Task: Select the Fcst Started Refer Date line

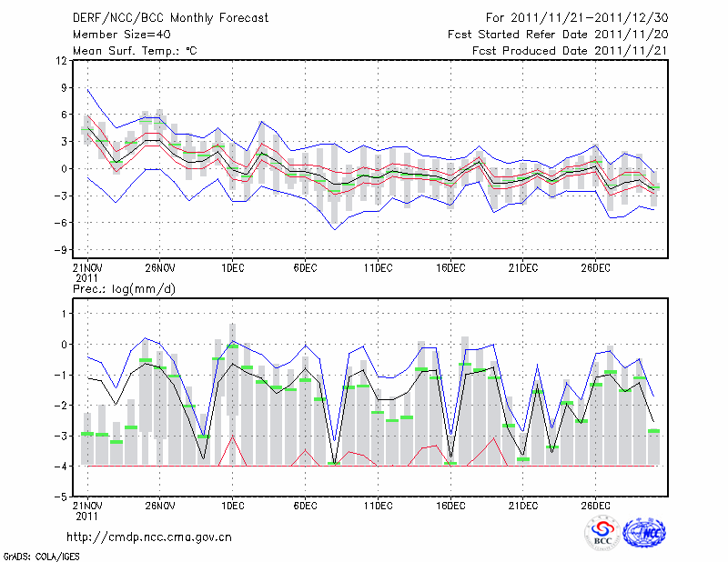Action: click(x=558, y=35)
